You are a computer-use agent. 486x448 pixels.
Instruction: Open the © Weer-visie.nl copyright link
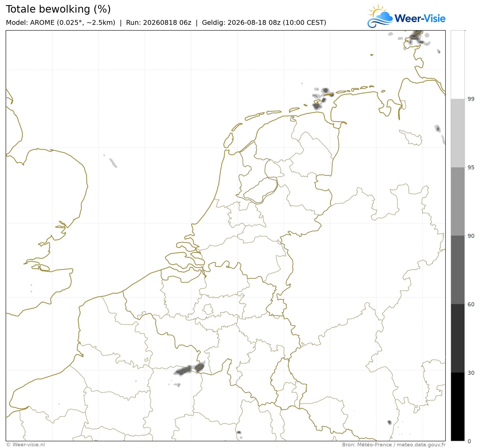[26, 445]
